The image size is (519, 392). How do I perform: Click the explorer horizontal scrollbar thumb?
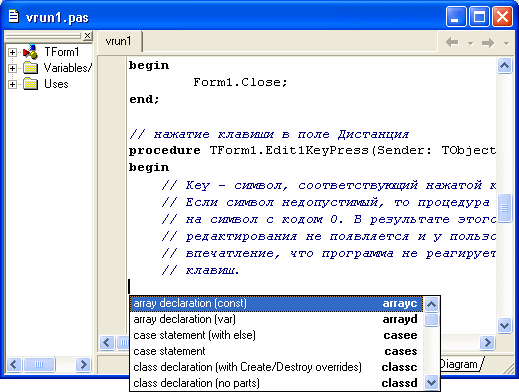[x=39, y=364]
